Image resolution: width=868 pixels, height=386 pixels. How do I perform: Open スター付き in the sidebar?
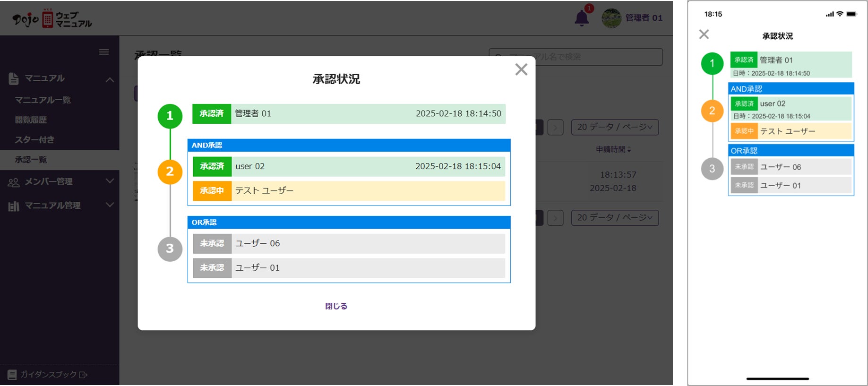(x=34, y=140)
